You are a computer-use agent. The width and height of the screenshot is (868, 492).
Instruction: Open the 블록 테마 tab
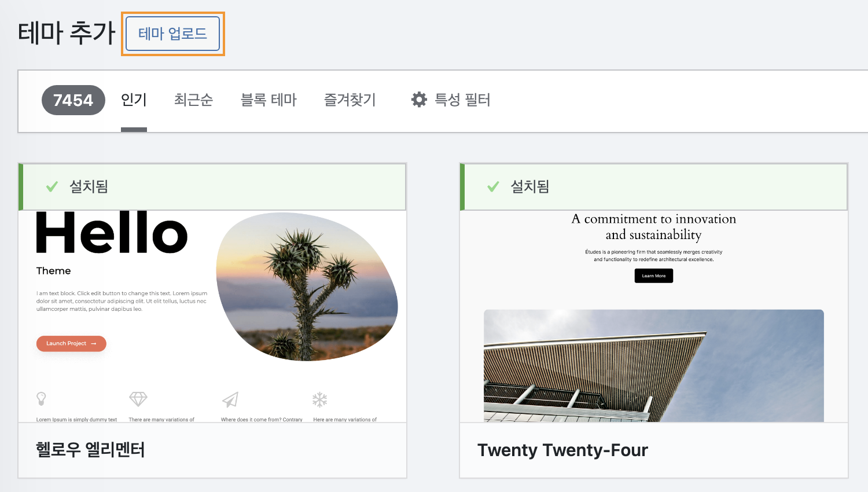tap(269, 100)
